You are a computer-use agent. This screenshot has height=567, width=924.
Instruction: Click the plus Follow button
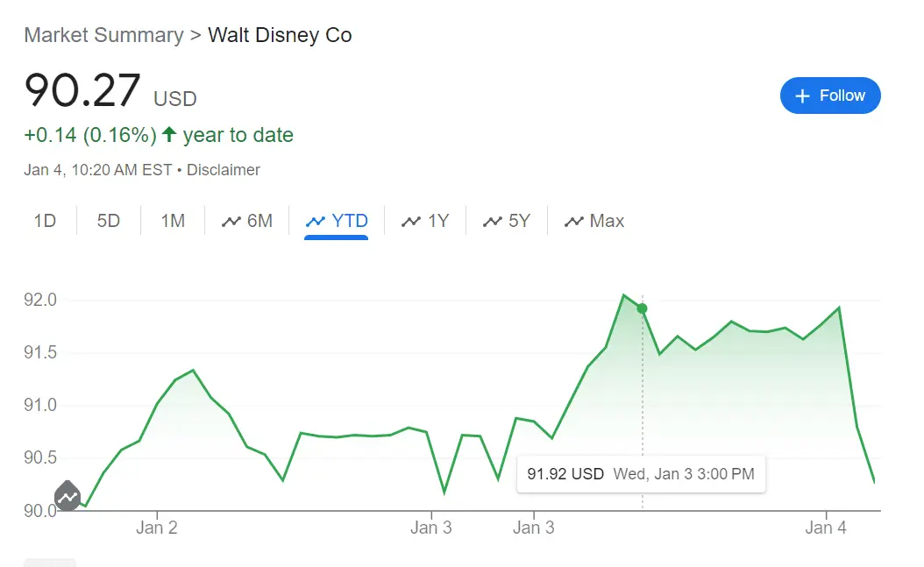pyautogui.click(x=829, y=96)
